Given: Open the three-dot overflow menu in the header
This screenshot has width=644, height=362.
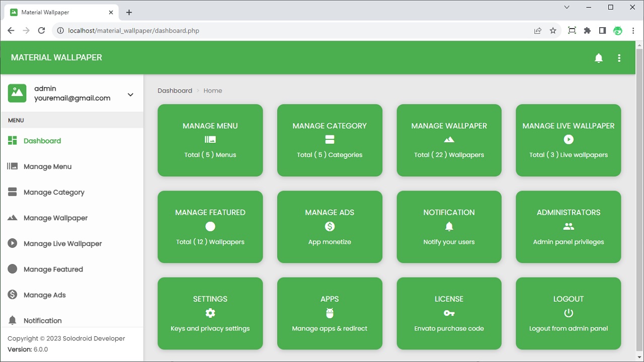Looking at the screenshot, I should [x=619, y=58].
